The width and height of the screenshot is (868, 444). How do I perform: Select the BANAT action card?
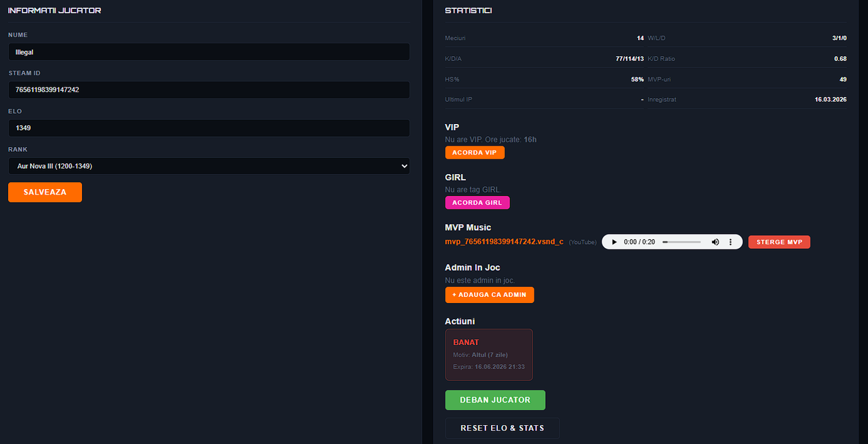tap(489, 355)
